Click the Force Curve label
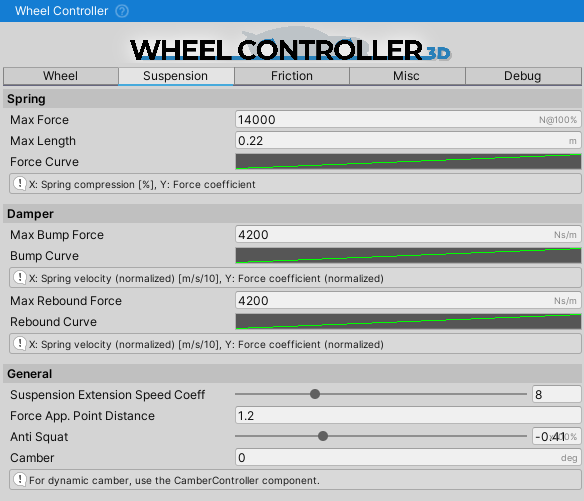The width and height of the screenshot is (584, 501). coord(44,162)
